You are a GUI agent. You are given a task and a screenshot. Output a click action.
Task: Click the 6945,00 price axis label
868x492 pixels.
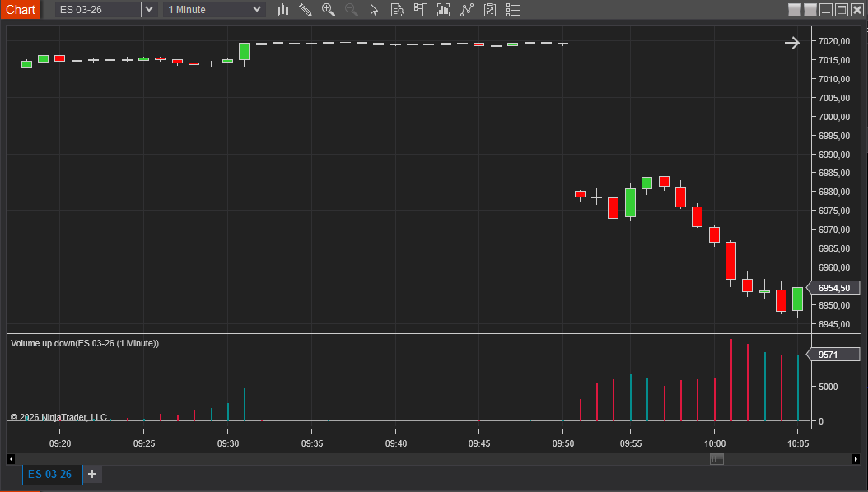point(834,324)
